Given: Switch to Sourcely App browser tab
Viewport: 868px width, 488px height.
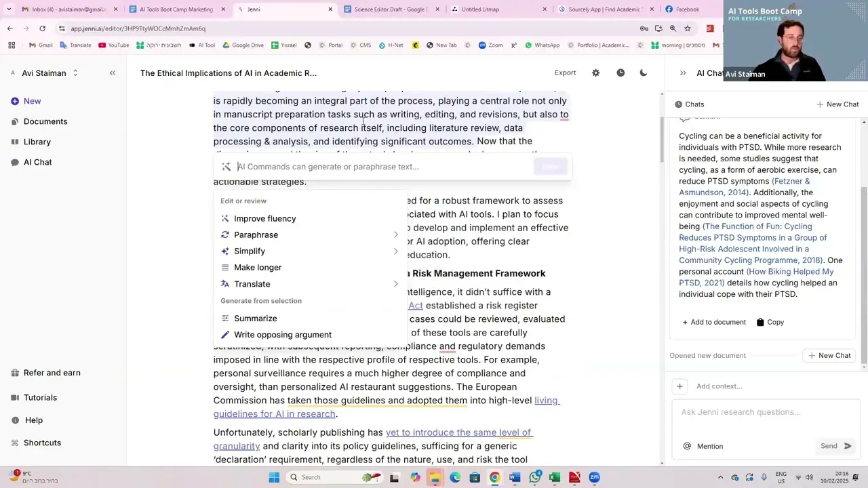Looking at the screenshot, I should (605, 9).
